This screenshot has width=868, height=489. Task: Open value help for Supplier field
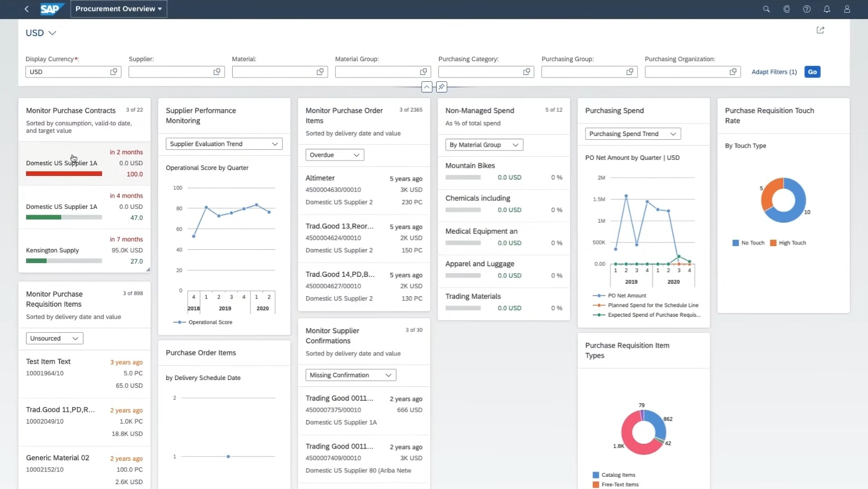(x=217, y=72)
